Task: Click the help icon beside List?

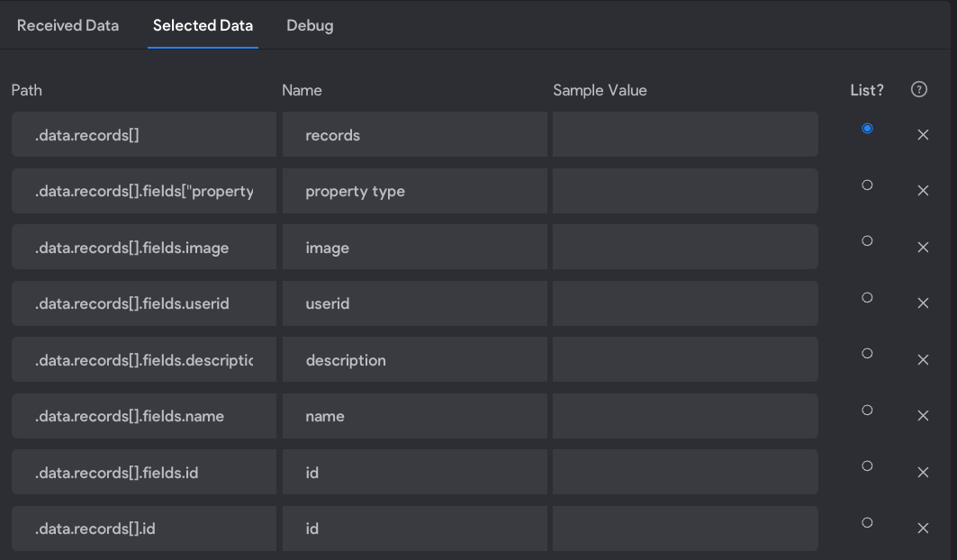Action: coord(918,90)
